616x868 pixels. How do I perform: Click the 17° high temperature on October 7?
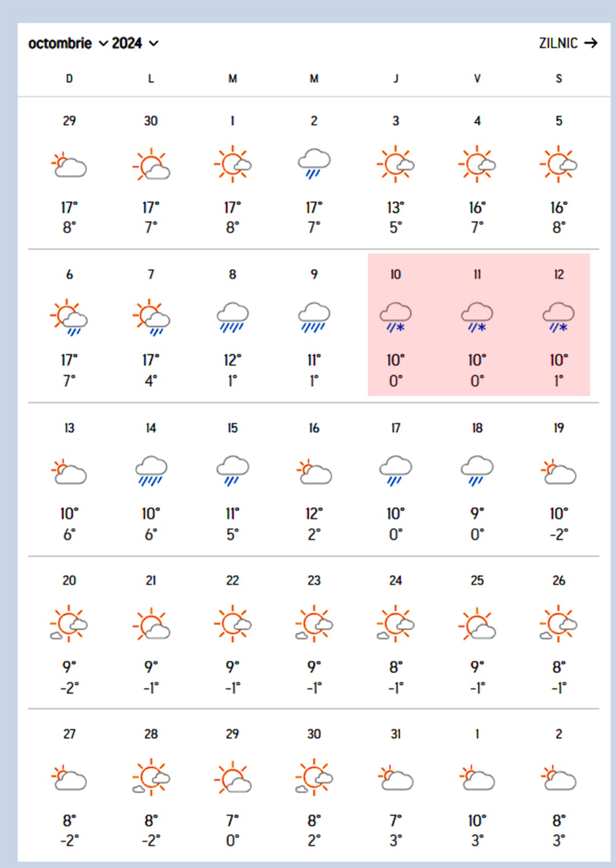[x=151, y=360]
